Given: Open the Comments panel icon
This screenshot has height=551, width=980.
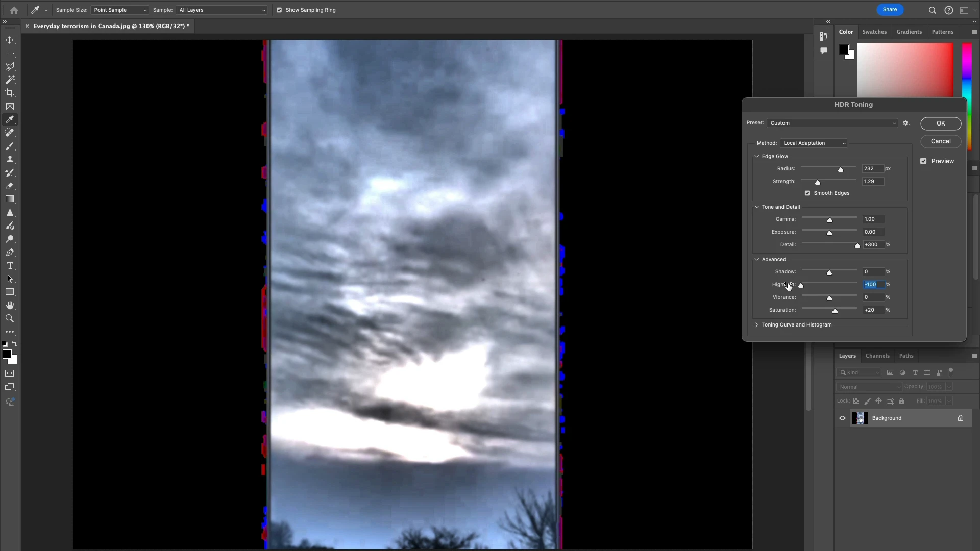Looking at the screenshot, I should 823,51.
